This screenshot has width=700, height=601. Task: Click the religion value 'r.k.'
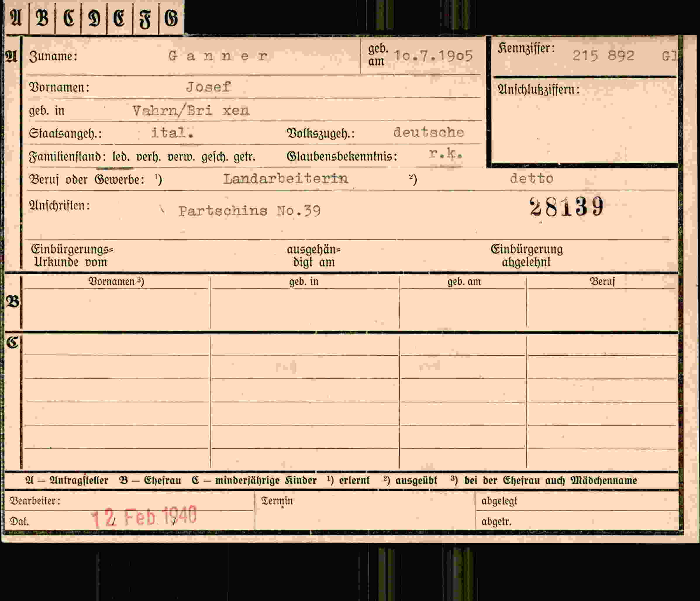click(445, 154)
